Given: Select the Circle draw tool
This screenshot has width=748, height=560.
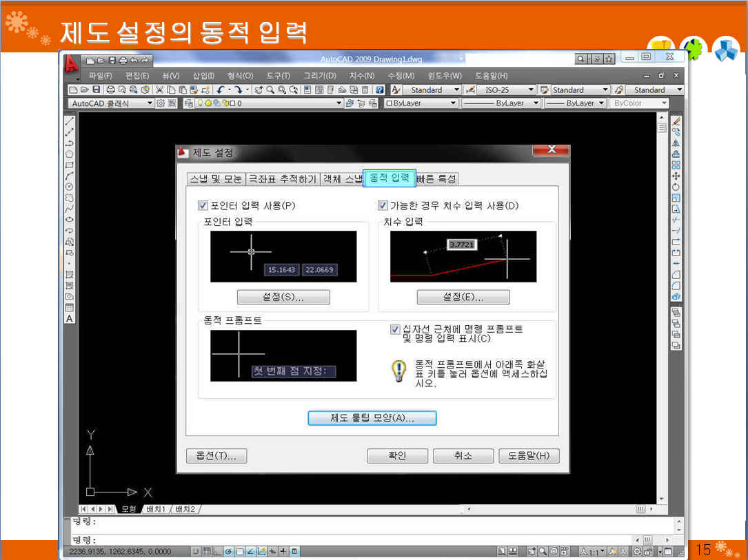Looking at the screenshot, I should click(x=70, y=187).
